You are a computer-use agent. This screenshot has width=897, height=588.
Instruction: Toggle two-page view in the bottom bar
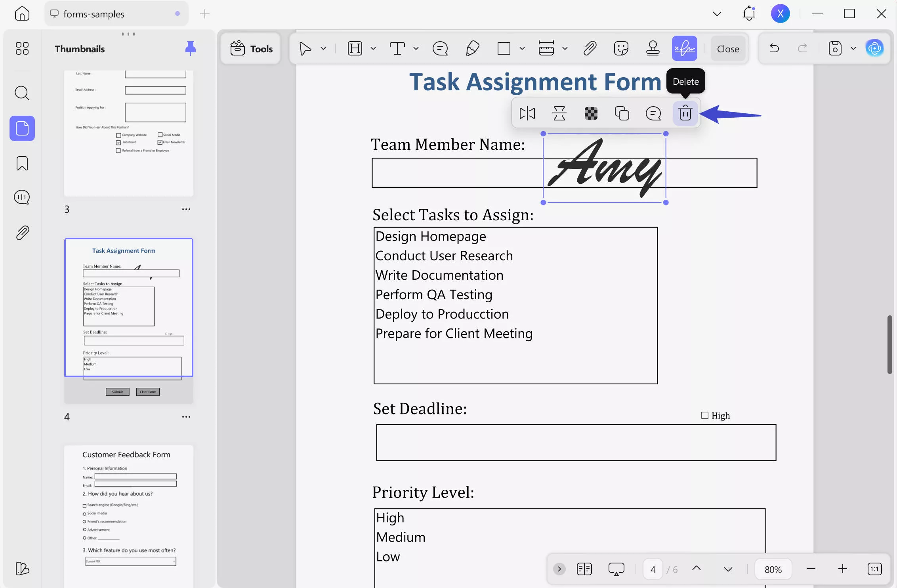[x=584, y=568]
